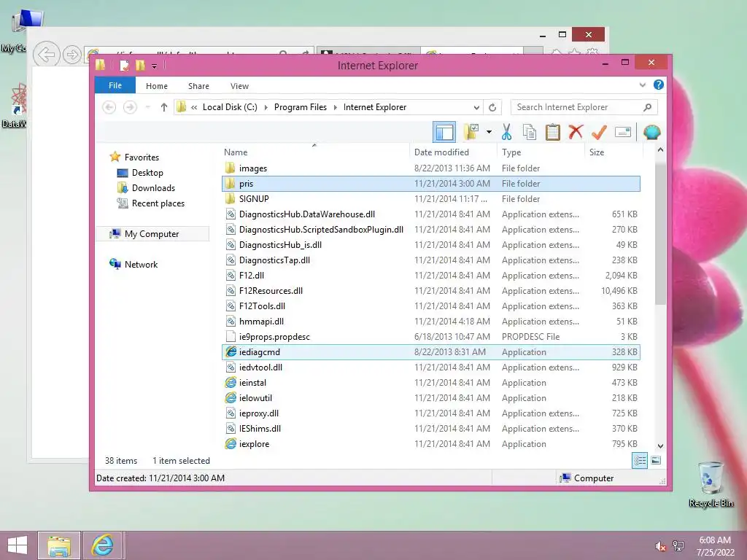Select the F12.dll file
The image size is (747, 560).
(430, 275)
